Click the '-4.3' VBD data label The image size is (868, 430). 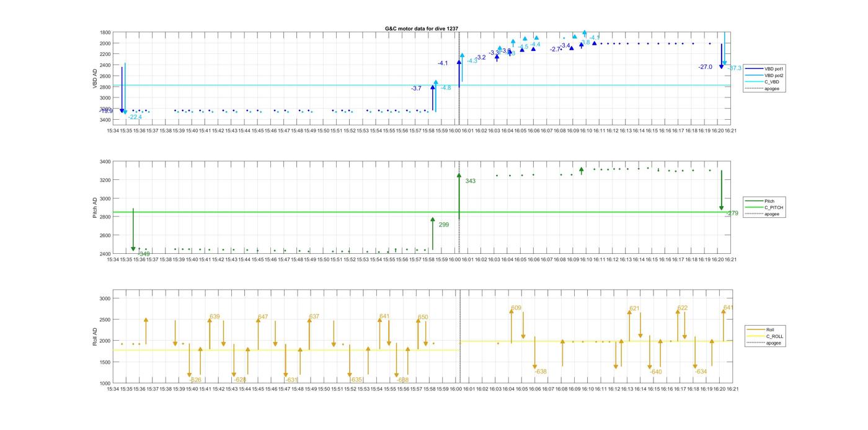tap(472, 61)
